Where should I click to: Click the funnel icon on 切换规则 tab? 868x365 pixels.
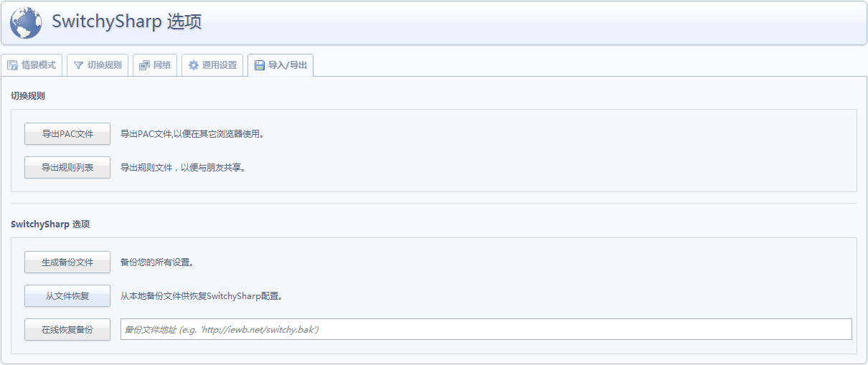(x=78, y=65)
